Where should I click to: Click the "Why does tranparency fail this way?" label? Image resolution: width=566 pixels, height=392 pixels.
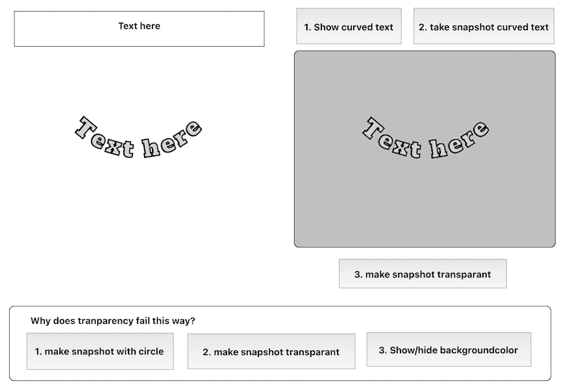pyautogui.click(x=113, y=321)
